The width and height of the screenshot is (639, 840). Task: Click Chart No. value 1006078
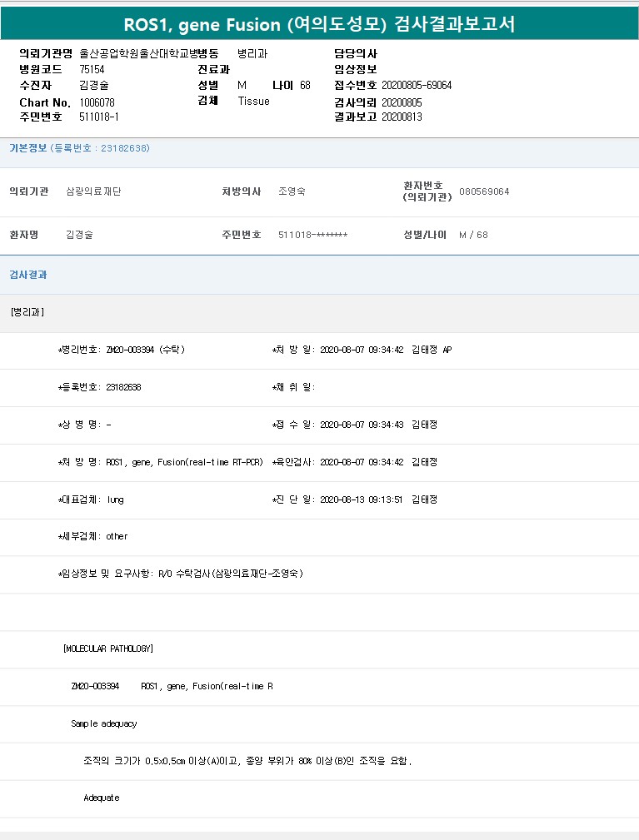pos(97,102)
